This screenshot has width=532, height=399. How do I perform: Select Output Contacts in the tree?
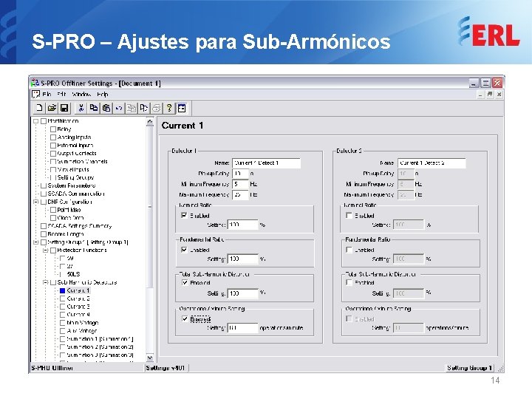(77, 154)
